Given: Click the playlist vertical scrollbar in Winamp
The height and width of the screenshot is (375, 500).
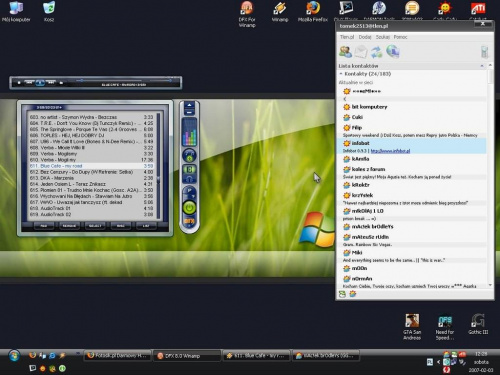Looking at the screenshot, I should click(159, 166).
